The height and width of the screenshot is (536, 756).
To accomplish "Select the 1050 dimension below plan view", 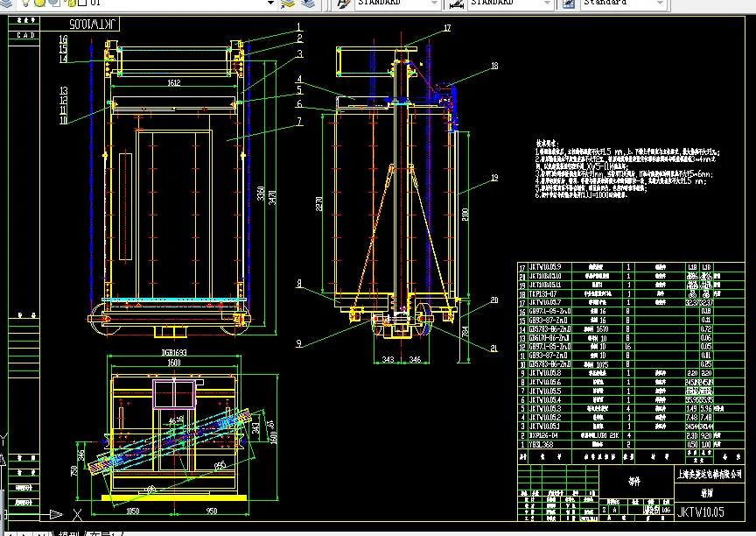I will (x=133, y=511).
